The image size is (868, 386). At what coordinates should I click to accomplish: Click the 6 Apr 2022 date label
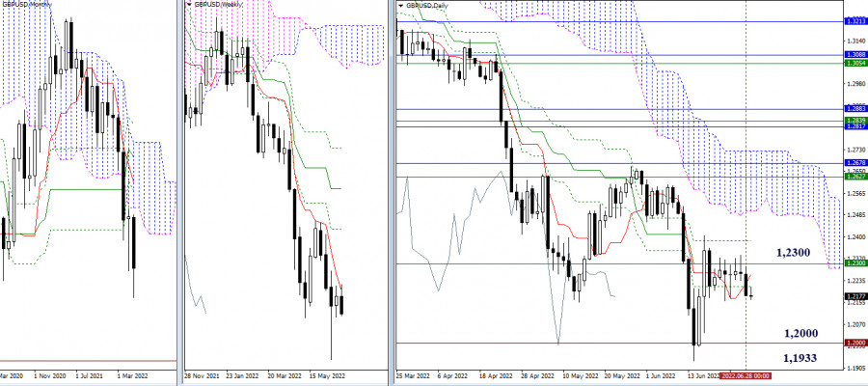click(x=452, y=375)
